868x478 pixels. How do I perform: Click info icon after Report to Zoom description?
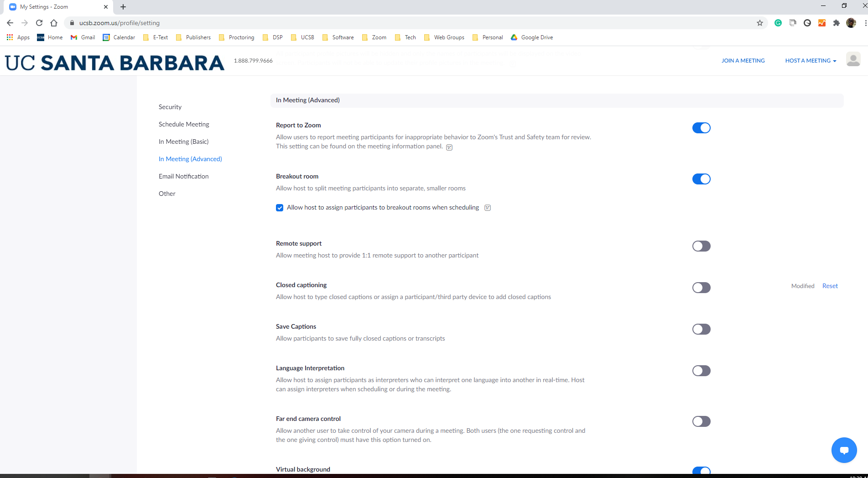tap(449, 147)
